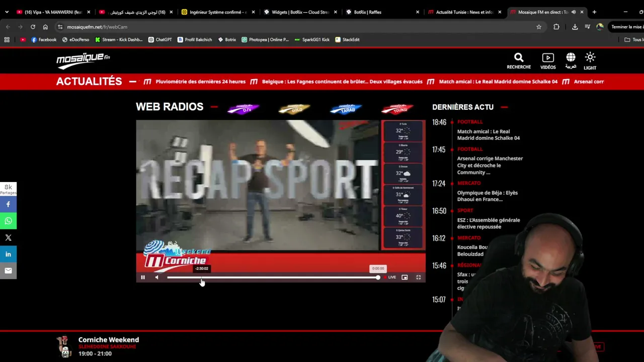Select the Mosaïque Tarab web radio
The width and height of the screenshot is (644, 362).
346,109
